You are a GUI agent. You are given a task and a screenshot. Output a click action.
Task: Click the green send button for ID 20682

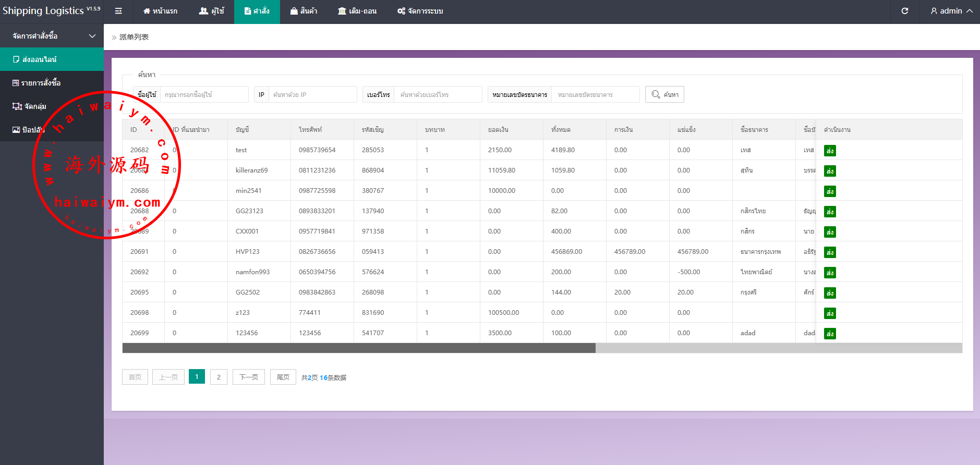tap(830, 151)
